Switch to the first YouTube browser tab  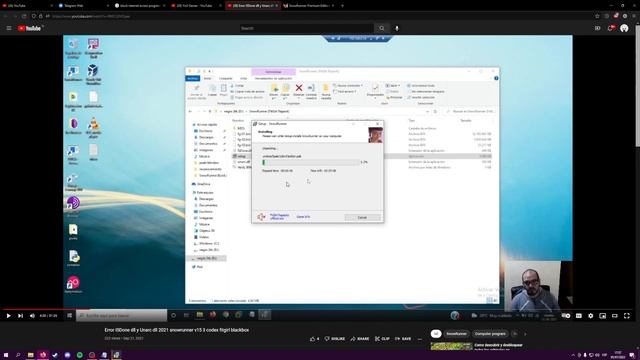click(28, 6)
